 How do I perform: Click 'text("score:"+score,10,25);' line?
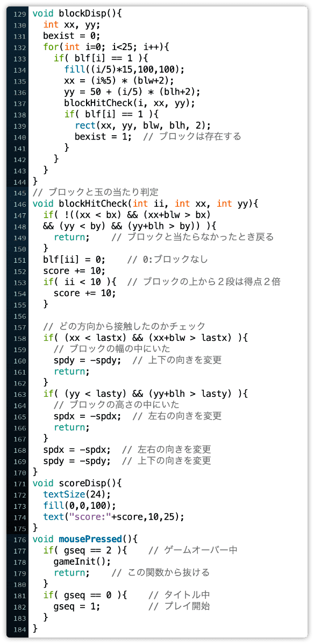click(x=114, y=516)
